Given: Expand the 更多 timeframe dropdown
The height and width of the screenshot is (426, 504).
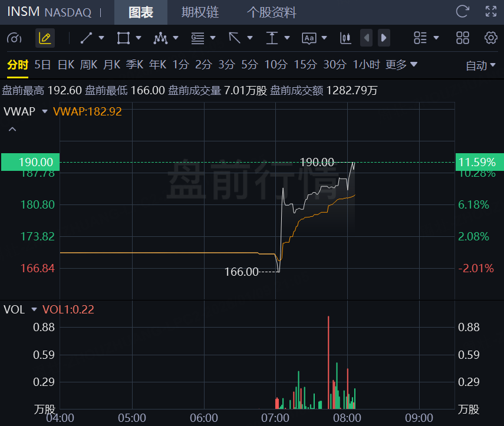Looking at the screenshot, I should click(402, 65).
